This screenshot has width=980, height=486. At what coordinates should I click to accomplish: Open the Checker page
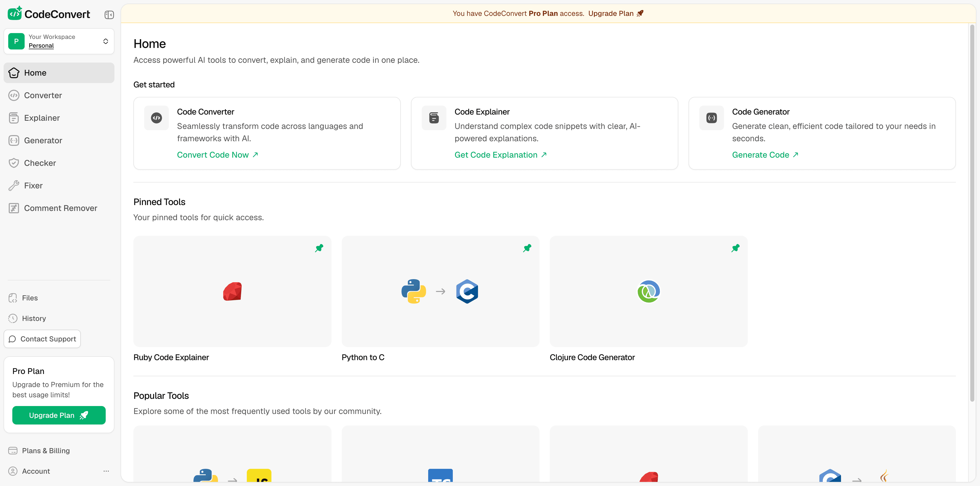tap(59, 163)
